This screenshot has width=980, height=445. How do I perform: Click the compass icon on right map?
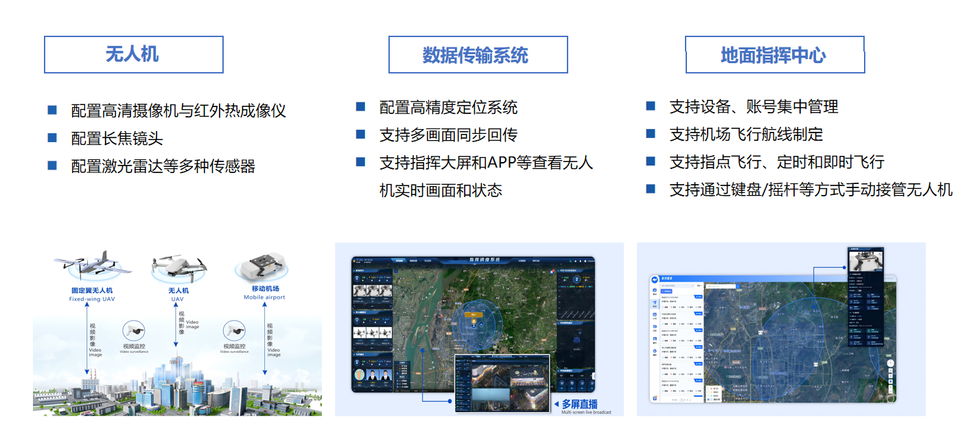click(890, 363)
